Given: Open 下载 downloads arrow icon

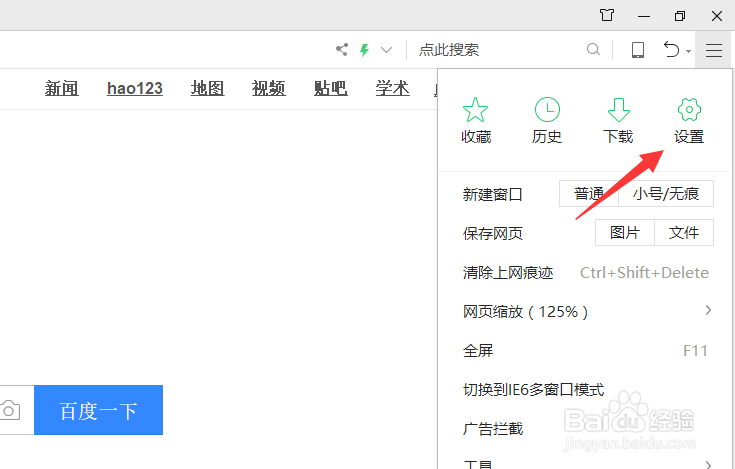Looking at the screenshot, I should point(618,120).
